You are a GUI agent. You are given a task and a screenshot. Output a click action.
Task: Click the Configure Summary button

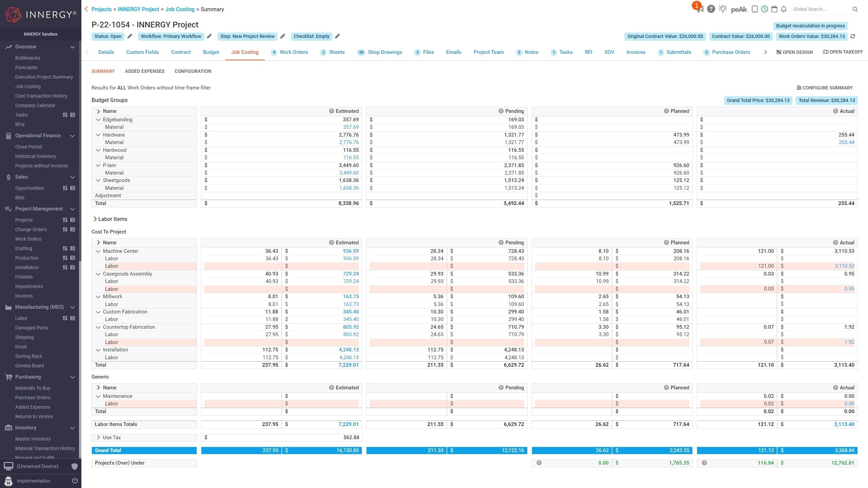[824, 88]
